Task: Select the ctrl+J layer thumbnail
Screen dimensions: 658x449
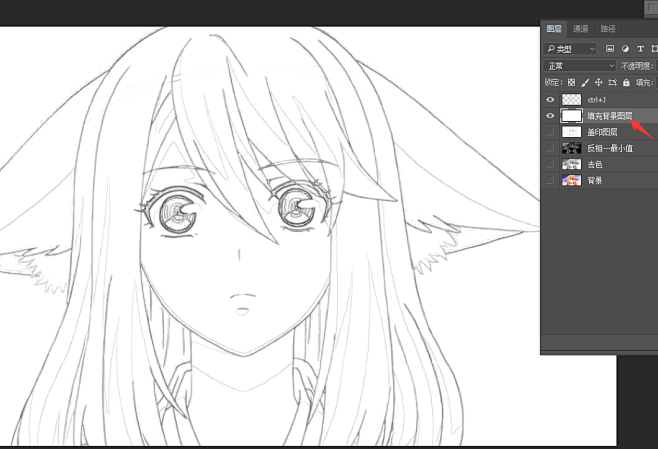Action: pyautogui.click(x=572, y=100)
